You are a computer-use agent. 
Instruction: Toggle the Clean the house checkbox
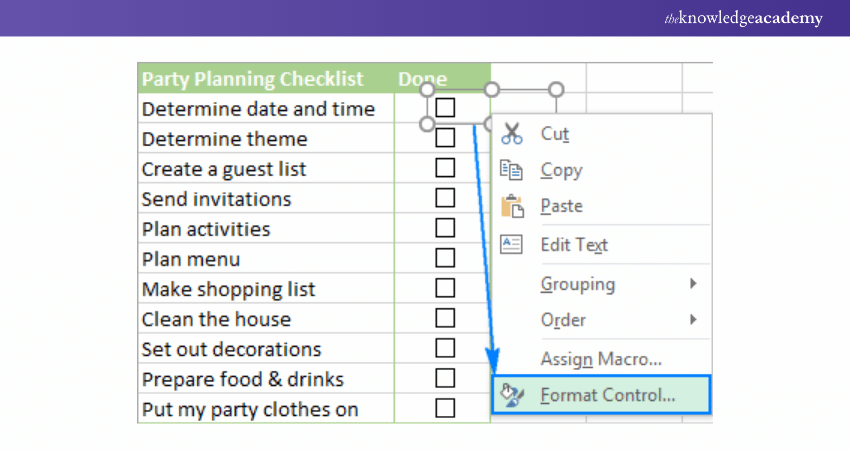pyautogui.click(x=445, y=318)
